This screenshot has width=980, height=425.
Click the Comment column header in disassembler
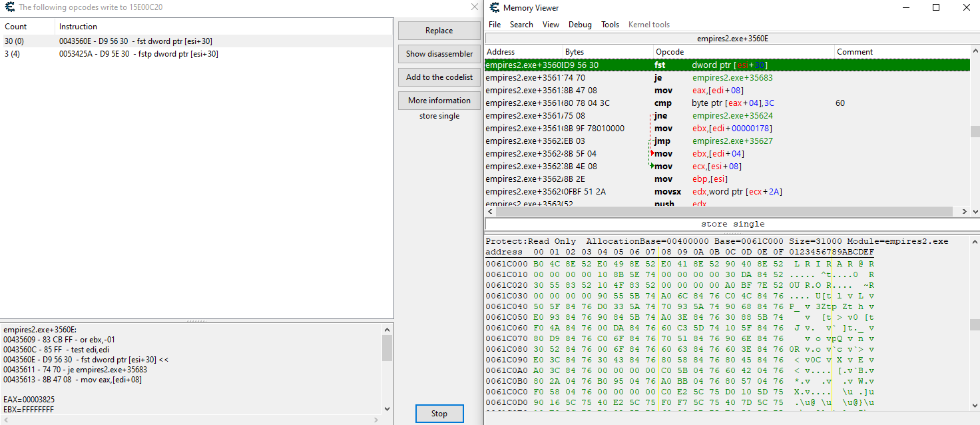902,52
